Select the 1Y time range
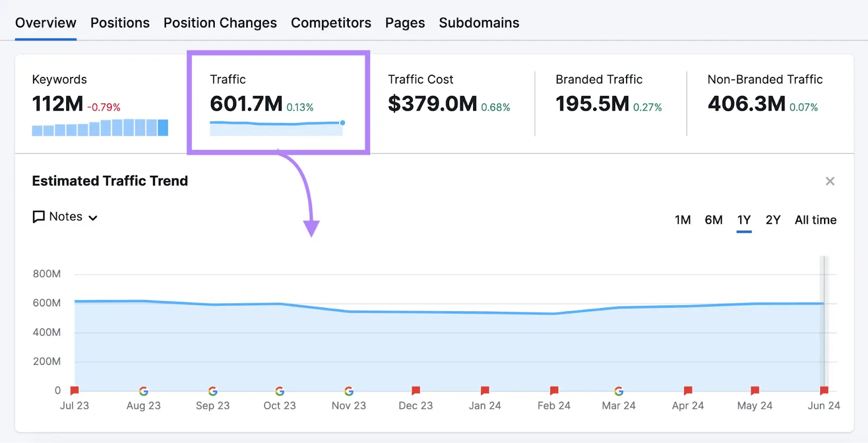Screen dimensions: 868x443 [744, 220]
